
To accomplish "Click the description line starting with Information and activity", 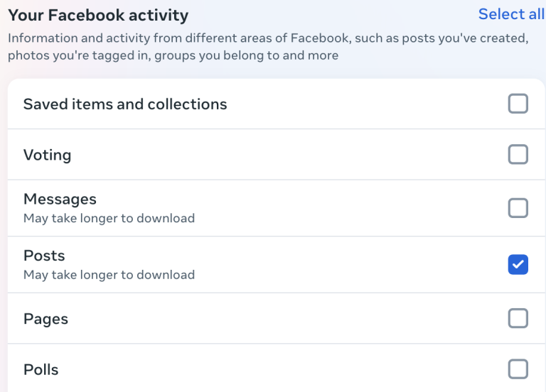I will 267,38.
